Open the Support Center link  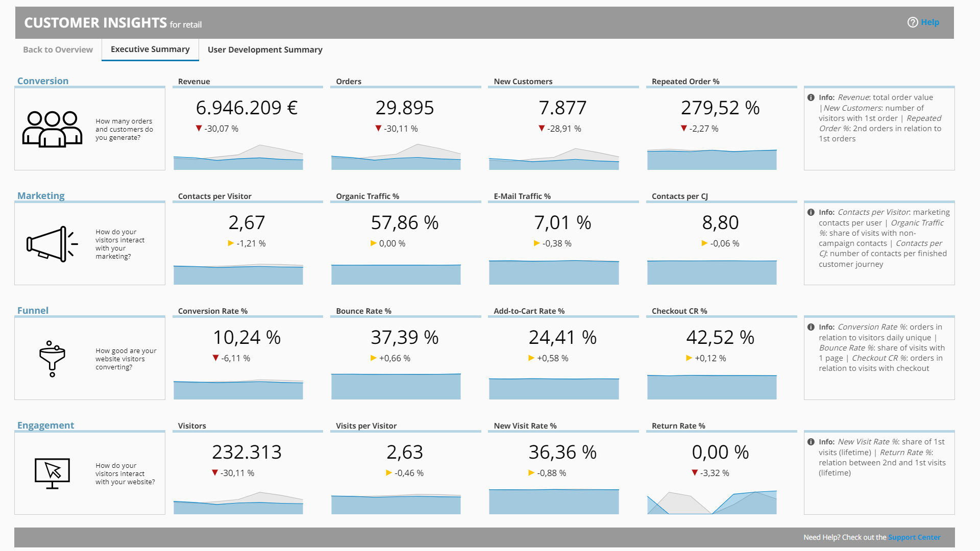pos(914,537)
